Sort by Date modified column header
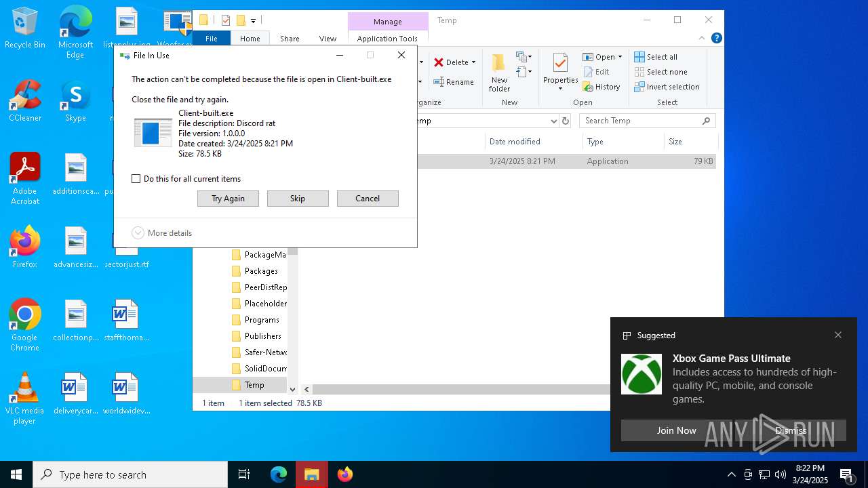 534,142
